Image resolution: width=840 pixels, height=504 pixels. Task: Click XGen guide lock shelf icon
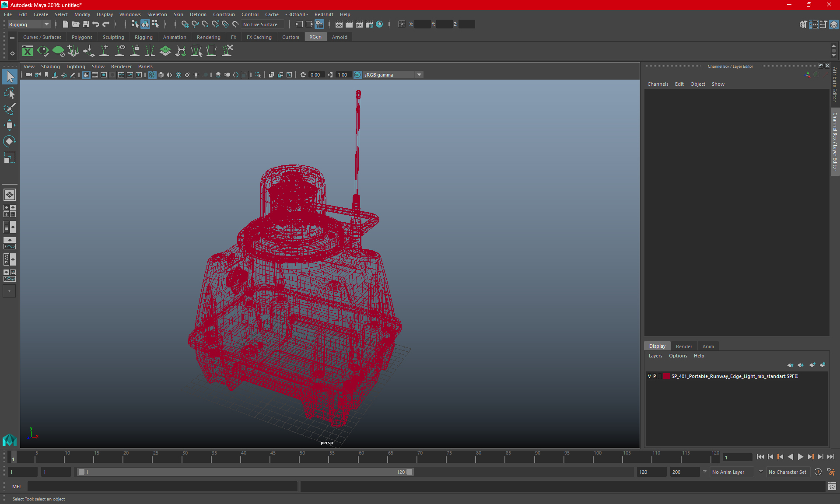click(x=135, y=51)
